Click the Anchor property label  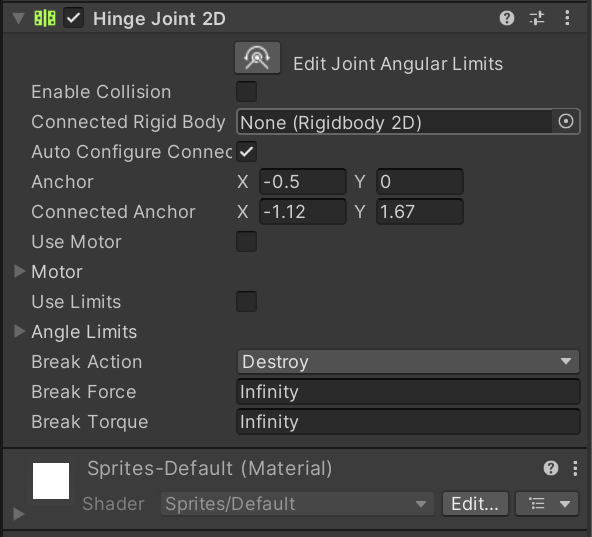(62, 182)
